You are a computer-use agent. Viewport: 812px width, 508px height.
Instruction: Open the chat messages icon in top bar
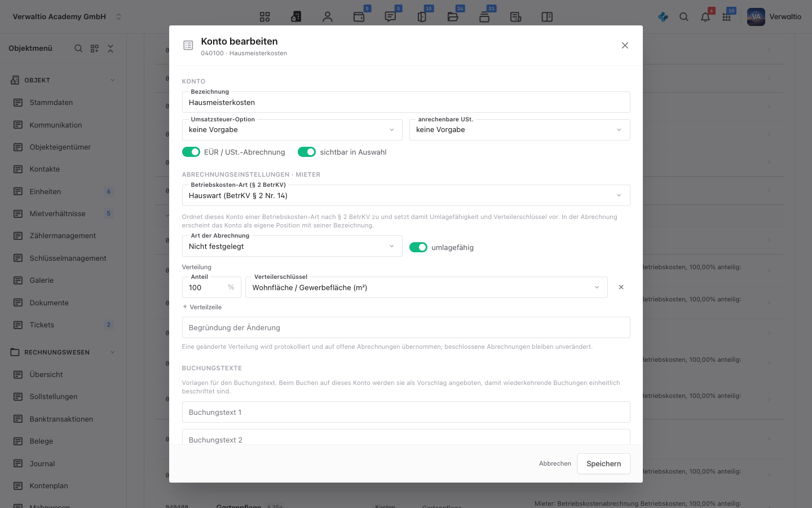[390, 17]
